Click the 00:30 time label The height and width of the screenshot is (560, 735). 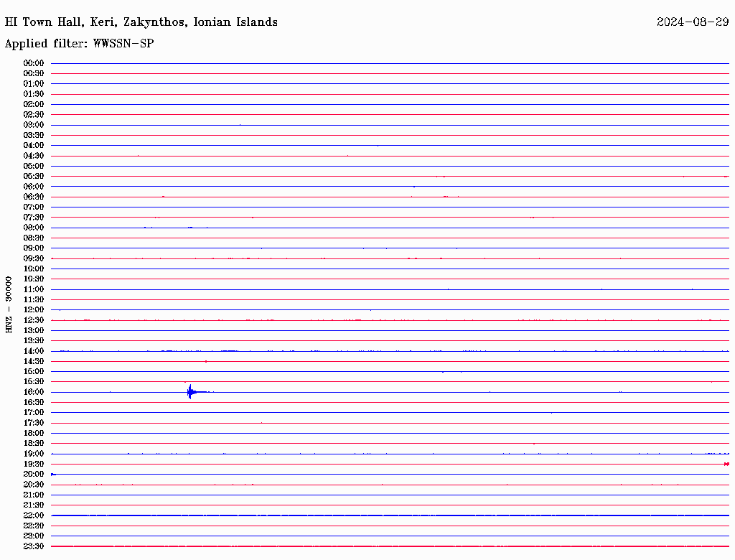(34, 74)
